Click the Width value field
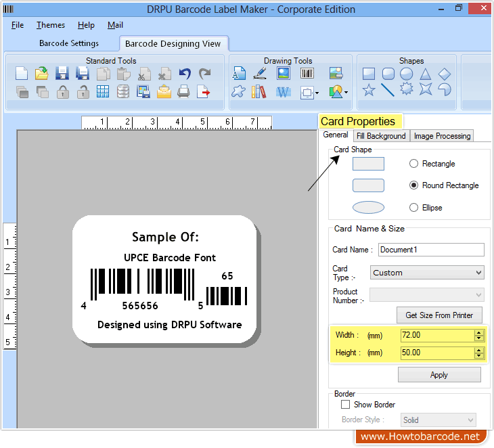 click(437, 335)
